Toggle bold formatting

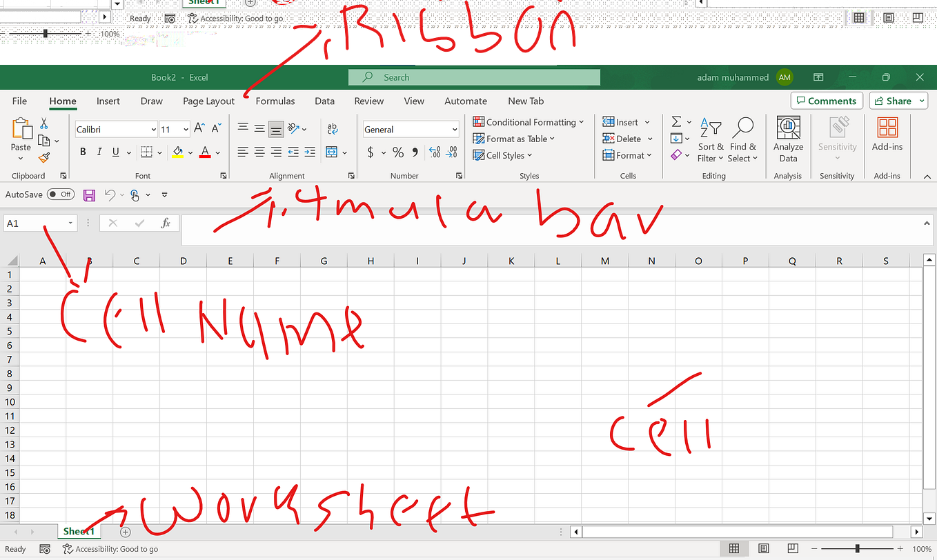tap(83, 152)
